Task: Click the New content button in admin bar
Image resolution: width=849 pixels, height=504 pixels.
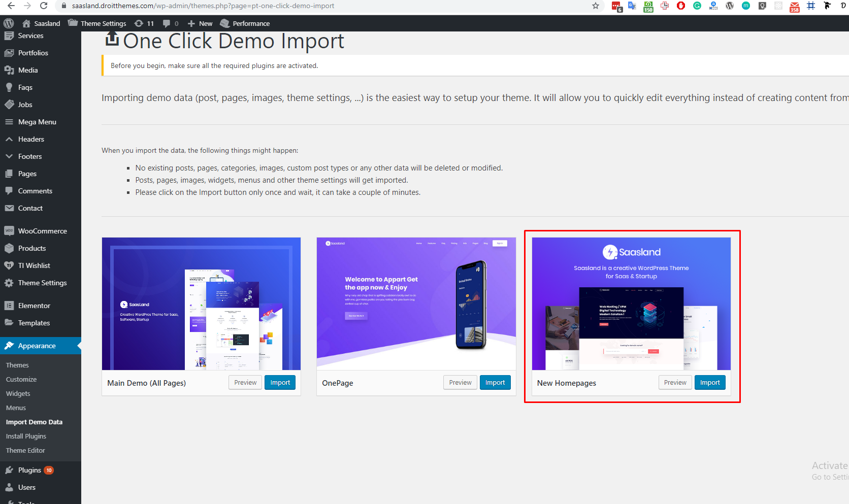Action: tap(200, 23)
